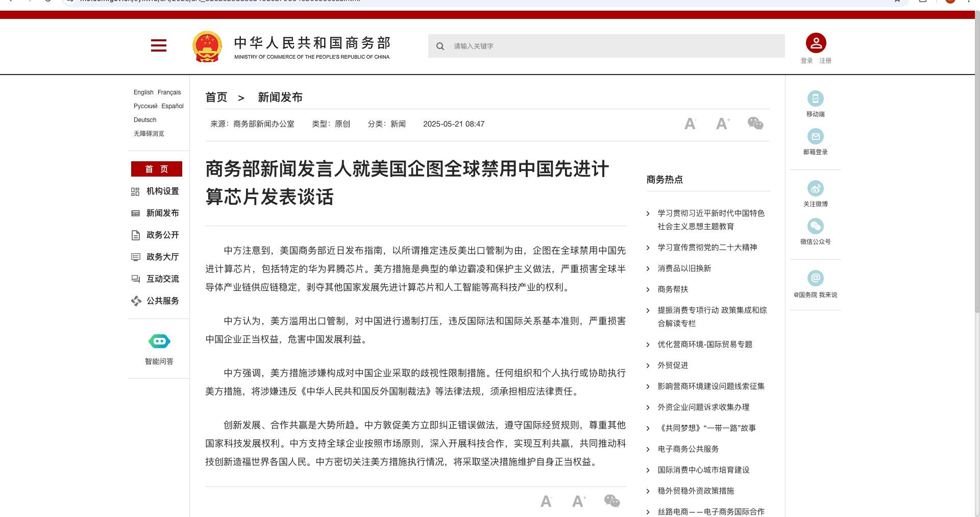This screenshot has width=980, height=517.
Task: Open 互动交流 menu item
Action: click(x=163, y=279)
